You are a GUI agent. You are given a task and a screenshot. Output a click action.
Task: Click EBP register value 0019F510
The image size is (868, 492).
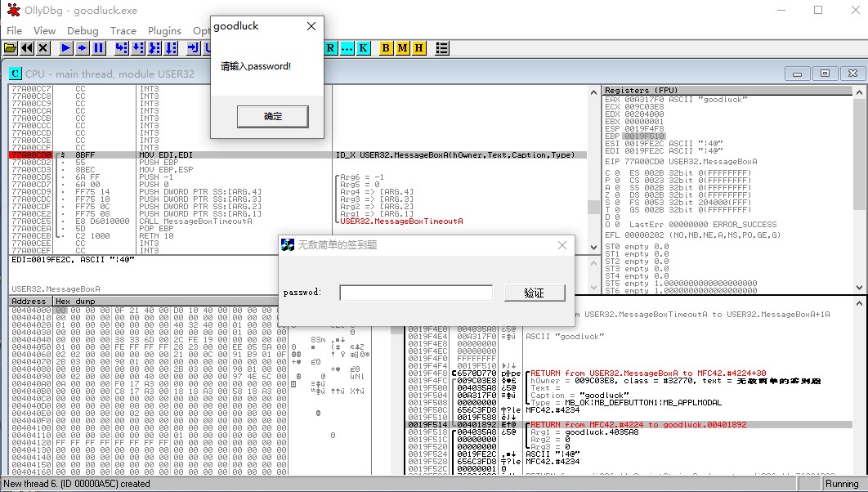point(644,136)
